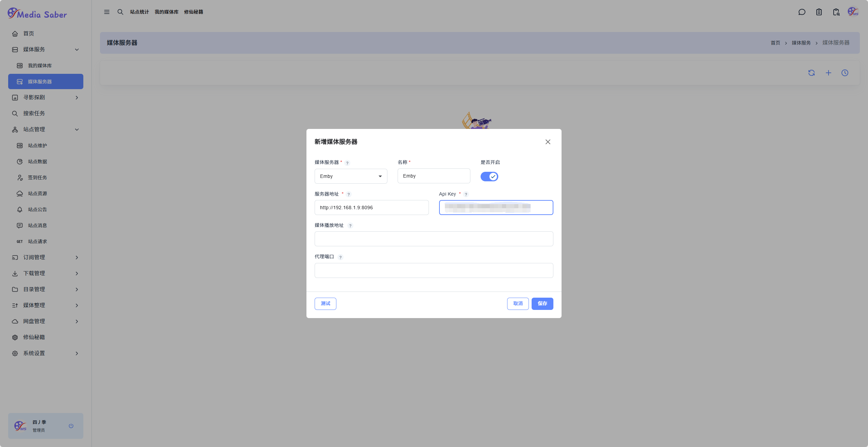Open the clock history icon
Image resolution: width=868 pixels, height=447 pixels.
(845, 73)
